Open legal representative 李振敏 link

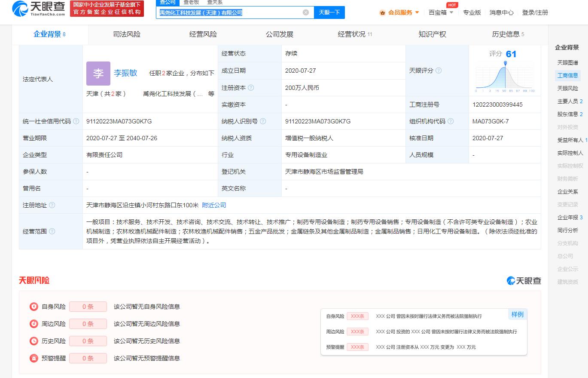pos(125,73)
